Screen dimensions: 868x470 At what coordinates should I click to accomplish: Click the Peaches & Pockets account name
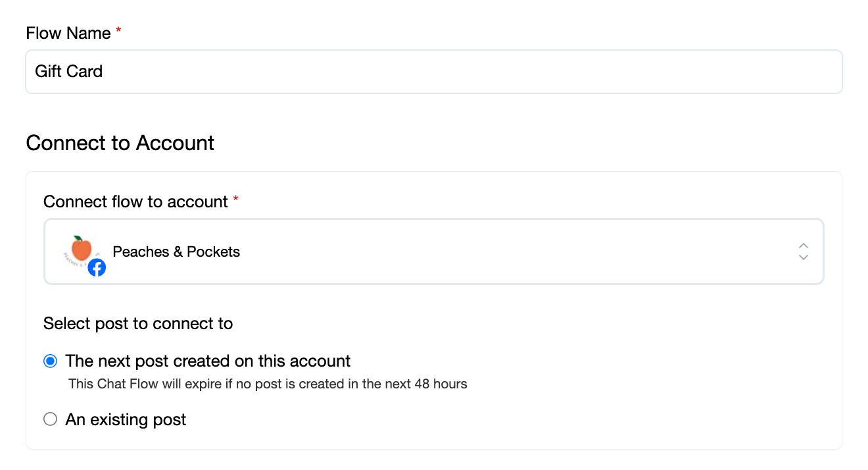[x=176, y=251]
